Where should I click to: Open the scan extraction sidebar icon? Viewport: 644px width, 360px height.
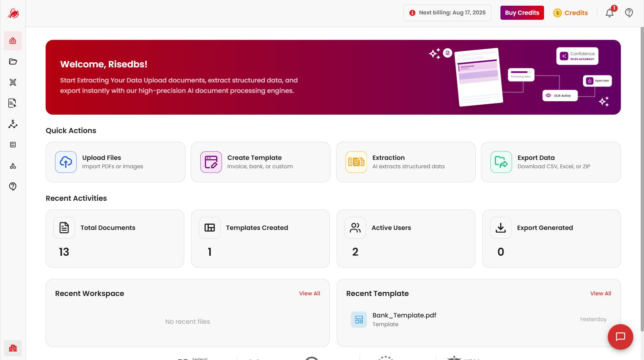click(x=13, y=82)
